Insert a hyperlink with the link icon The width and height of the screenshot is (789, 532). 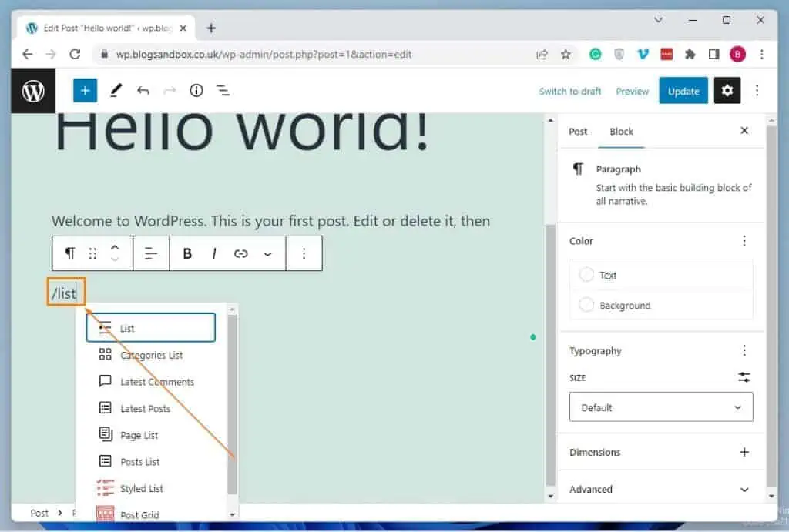coord(240,253)
